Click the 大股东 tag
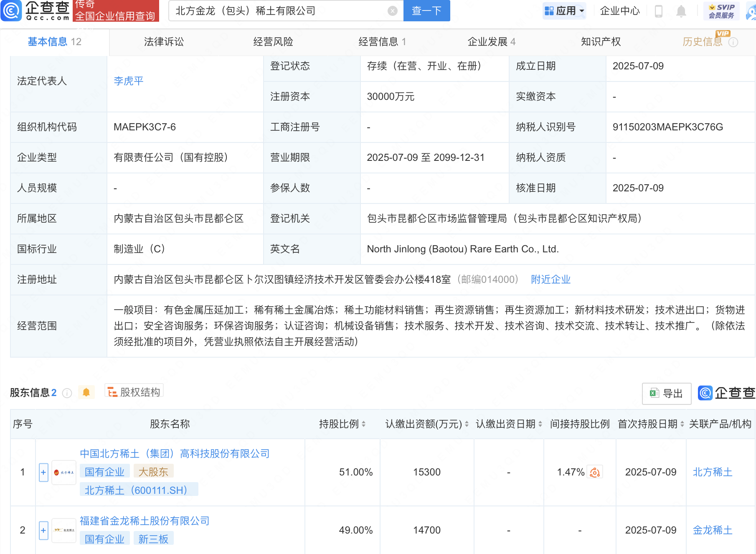Image resolution: width=756 pixels, height=554 pixels. (x=153, y=472)
